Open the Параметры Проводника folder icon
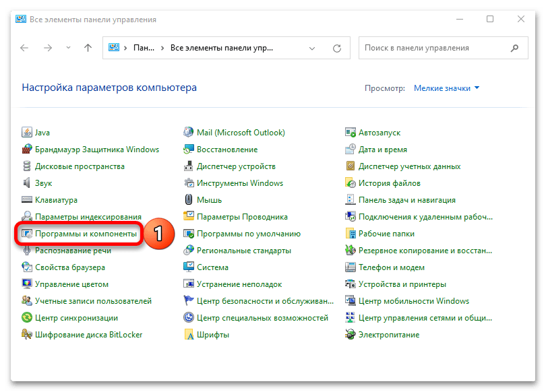Screen dimensions: 546x392 (x=188, y=217)
